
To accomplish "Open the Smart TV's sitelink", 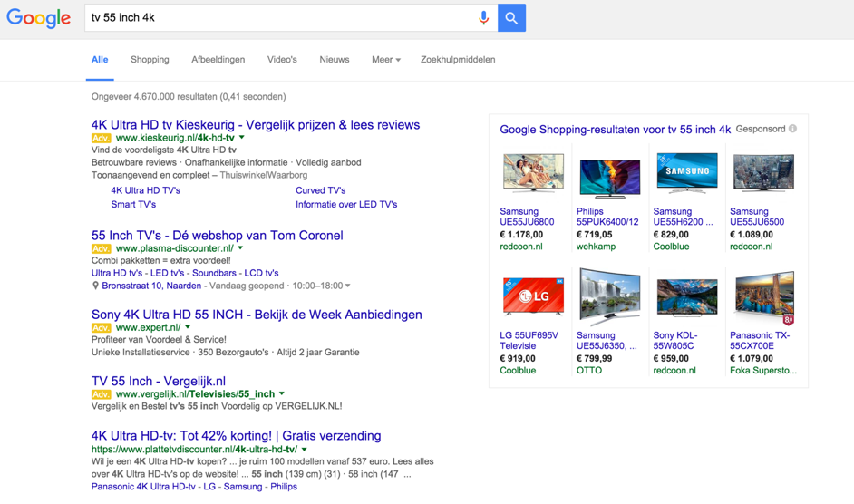I will (x=133, y=204).
